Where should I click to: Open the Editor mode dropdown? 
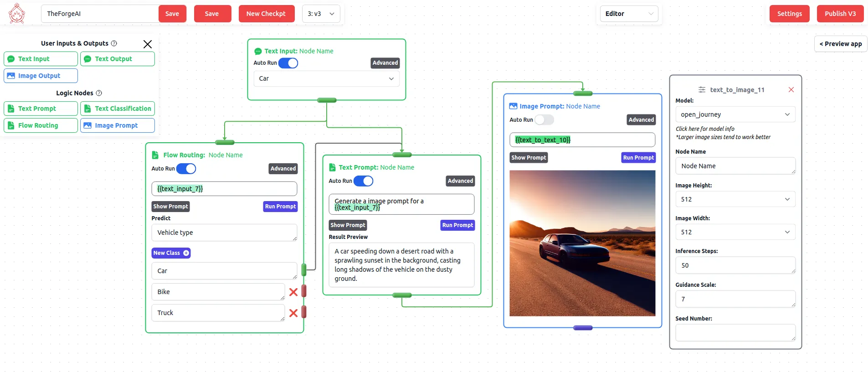point(629,14)
